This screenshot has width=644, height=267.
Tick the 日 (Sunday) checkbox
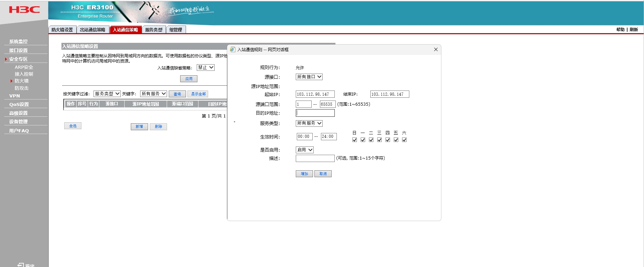coord(354,140)
